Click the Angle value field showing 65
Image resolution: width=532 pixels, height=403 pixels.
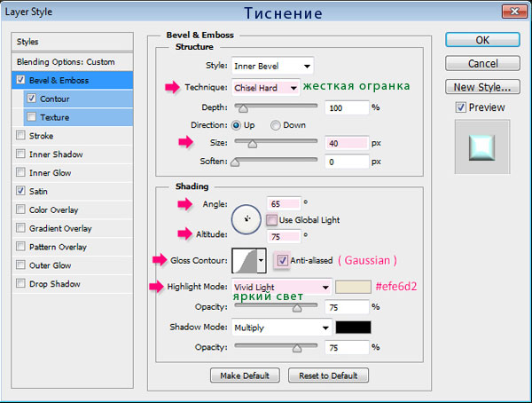284,203
